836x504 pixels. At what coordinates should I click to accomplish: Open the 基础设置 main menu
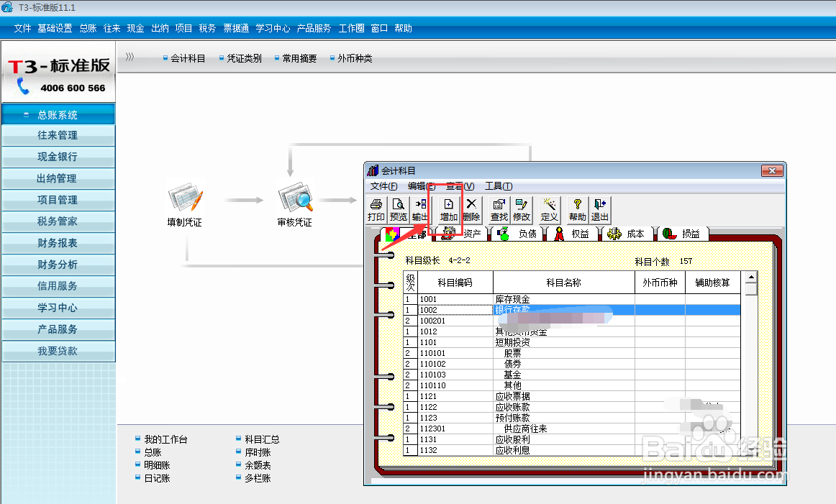click(55, 28)
